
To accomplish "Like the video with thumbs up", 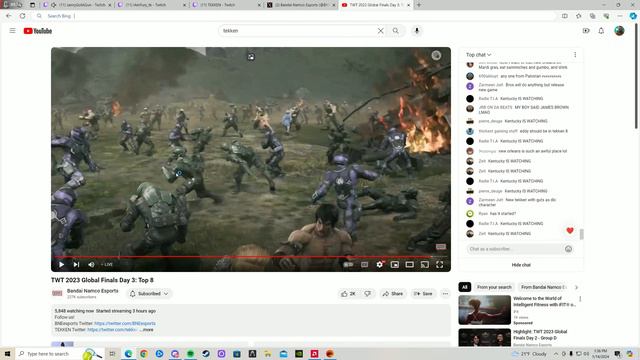I will point(348,293).
